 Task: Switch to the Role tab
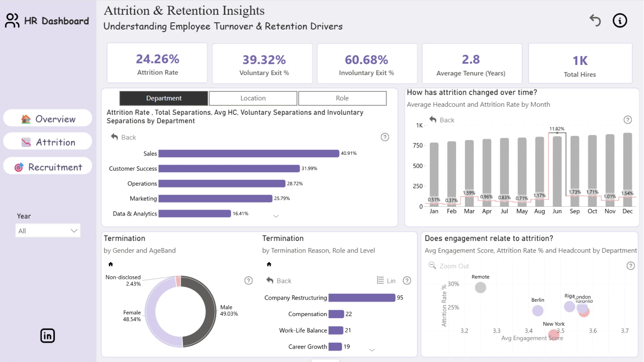pos(342,98)
